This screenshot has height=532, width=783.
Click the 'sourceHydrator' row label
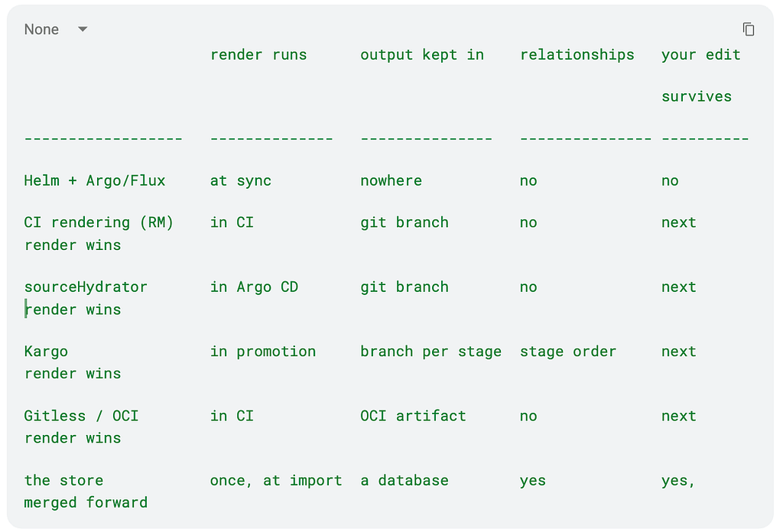pos(86,287)
